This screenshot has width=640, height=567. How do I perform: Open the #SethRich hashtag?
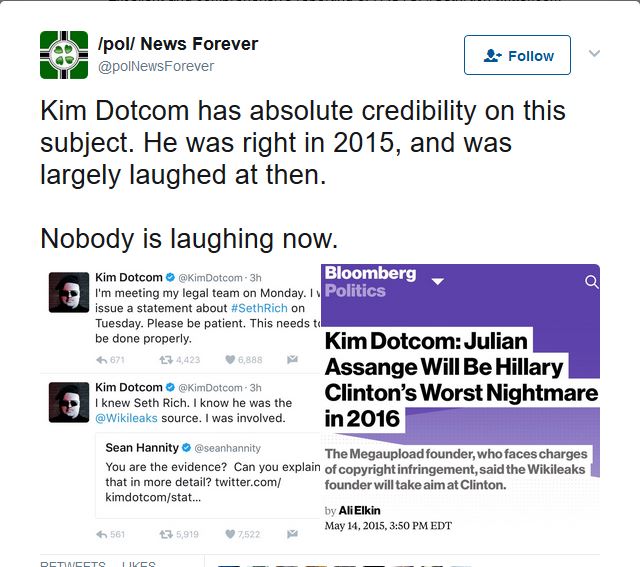click(x=259, y=308)
